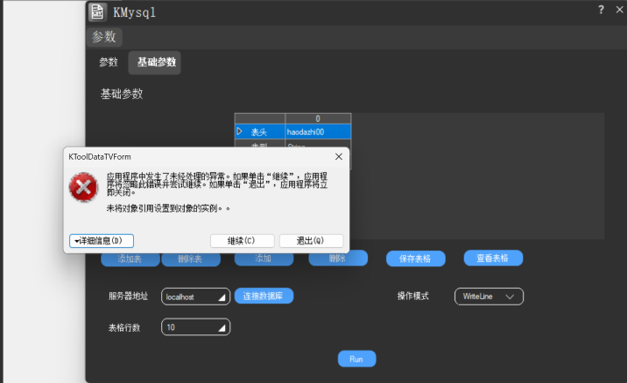
Task: Focus the 表格行数 input field showing 10
Action: (196, 327)
